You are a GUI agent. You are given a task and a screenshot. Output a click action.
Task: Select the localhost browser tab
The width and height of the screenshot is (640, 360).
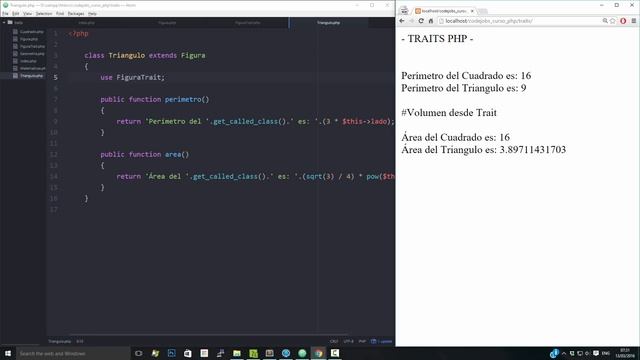(444, 11)
